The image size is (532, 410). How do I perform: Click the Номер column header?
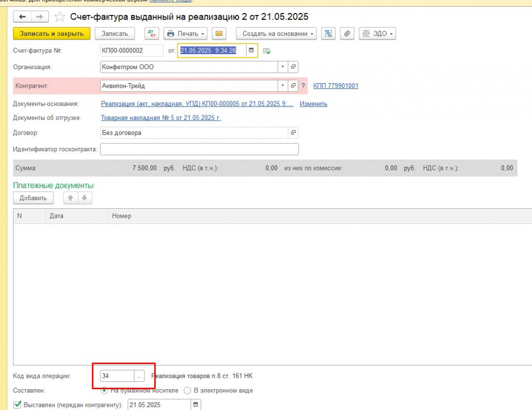[320, 216]
